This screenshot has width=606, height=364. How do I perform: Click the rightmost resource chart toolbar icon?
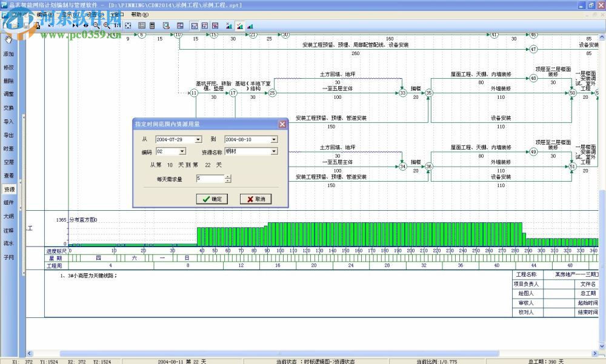click(x=250, y=26)
